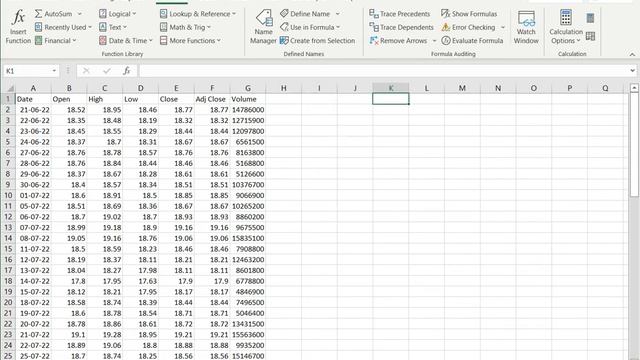This screenshot has width=640, height=360.
Task: Open the Logical functions menu
Action: pos(118,14)
